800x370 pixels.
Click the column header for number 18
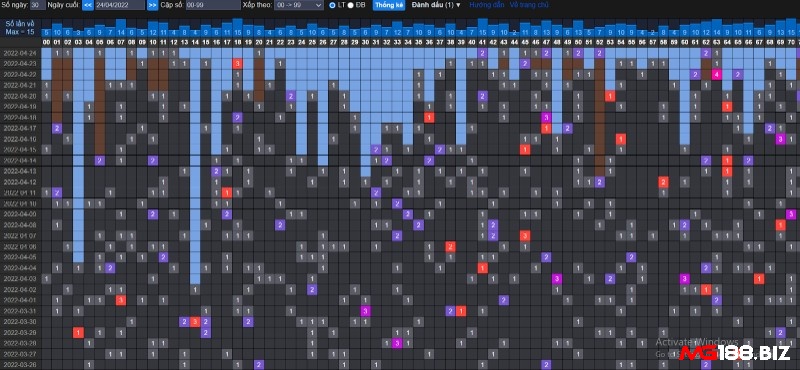coord(237,42)
